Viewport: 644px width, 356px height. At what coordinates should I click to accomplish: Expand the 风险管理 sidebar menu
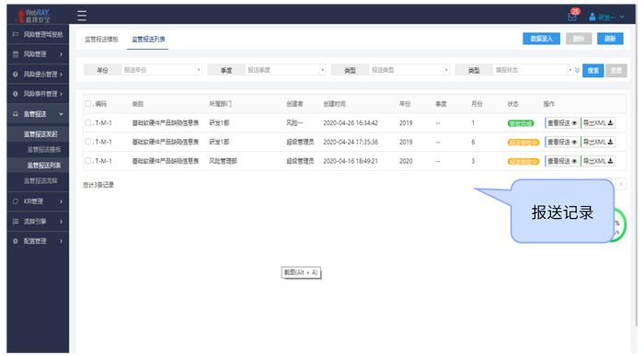(38, 54)
